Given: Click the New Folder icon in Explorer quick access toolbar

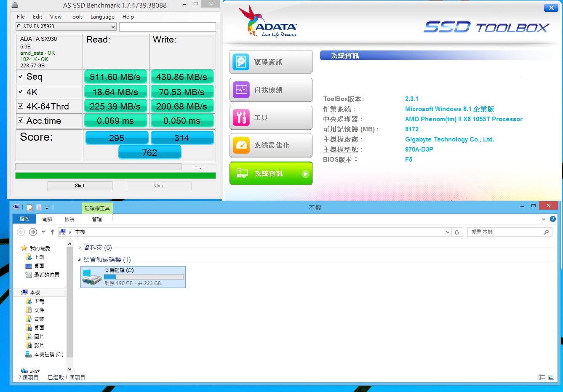Looking at the screenshot, I should tap(39, 208).
